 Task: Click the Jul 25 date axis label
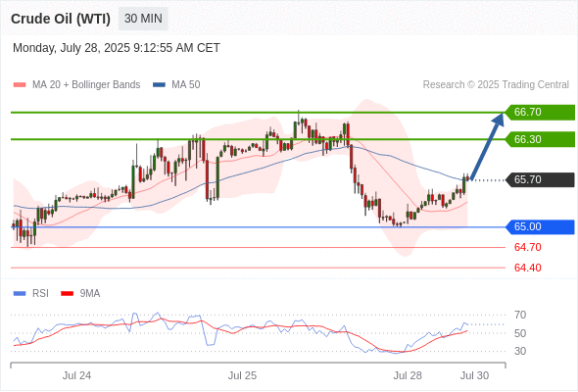[242, 375]
